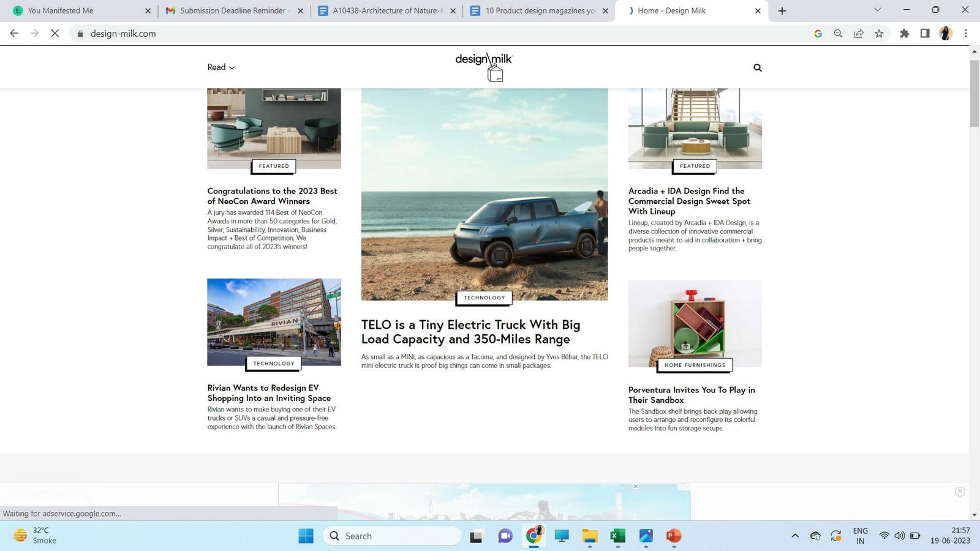Switch to A10438-Architecture of Nature tab
980x551 pixels.
coord(387,11)
